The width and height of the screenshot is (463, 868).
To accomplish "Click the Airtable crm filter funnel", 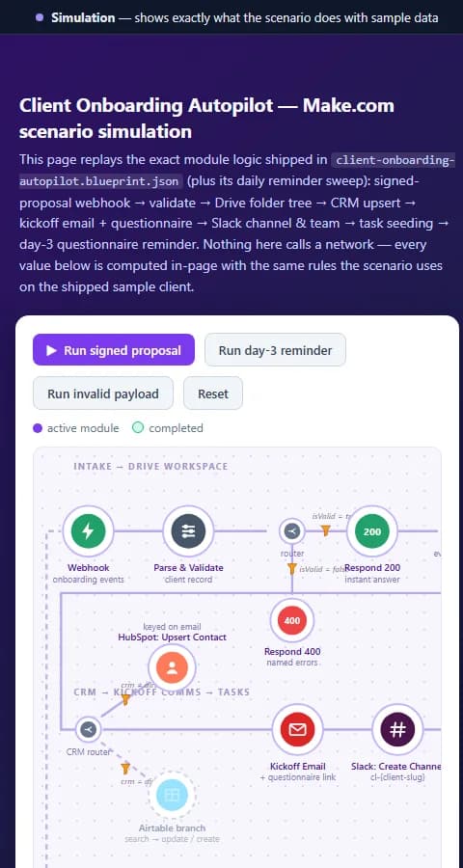I will point(125,769).
